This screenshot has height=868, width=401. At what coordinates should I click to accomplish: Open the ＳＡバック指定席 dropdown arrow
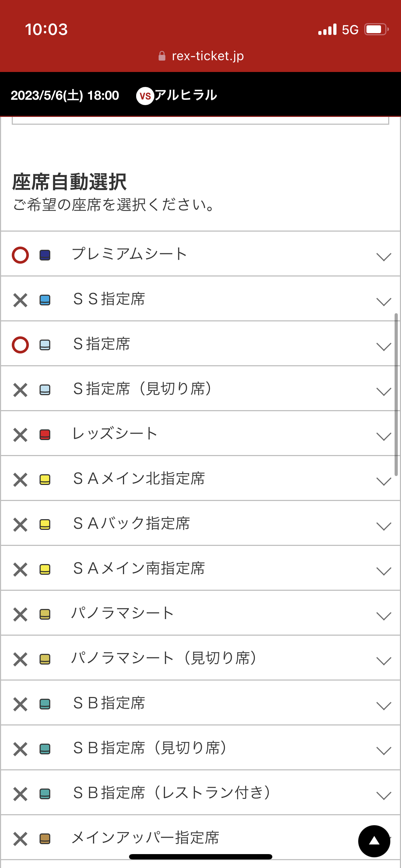[x=384, y=526]
